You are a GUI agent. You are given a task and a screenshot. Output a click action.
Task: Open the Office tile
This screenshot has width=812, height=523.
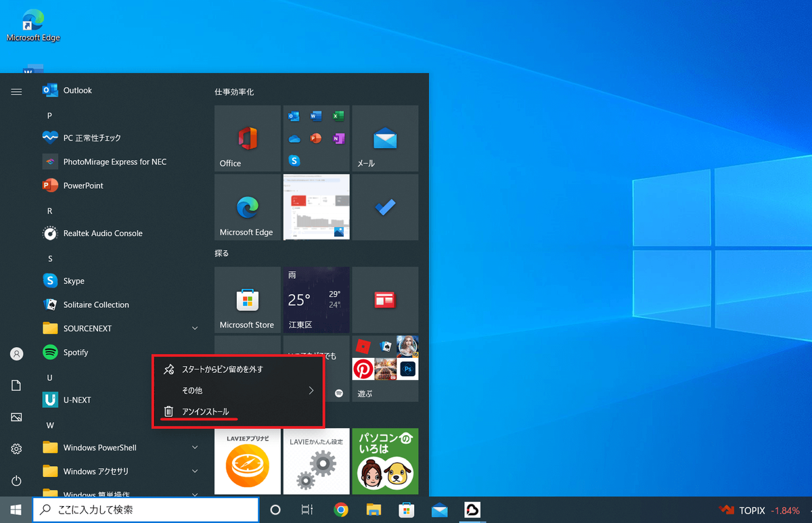point(248,138)
